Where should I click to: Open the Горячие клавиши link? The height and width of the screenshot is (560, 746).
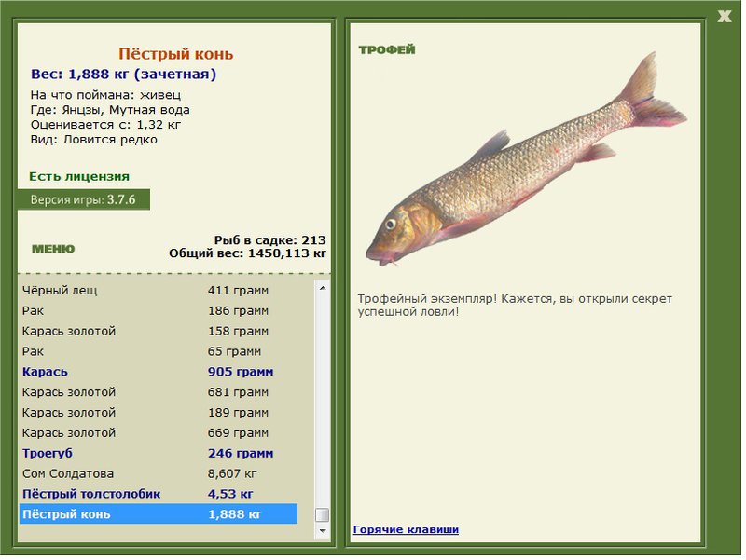tap(406, 529)
